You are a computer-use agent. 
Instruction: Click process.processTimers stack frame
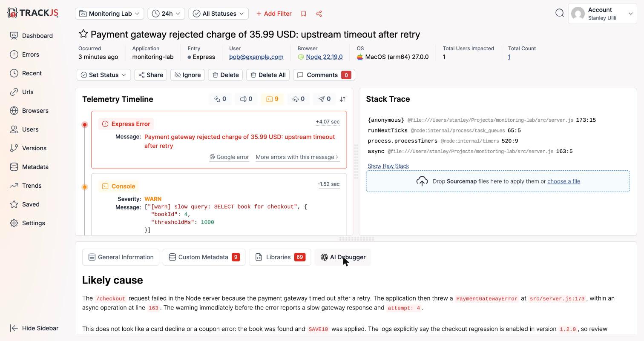(x=443, y=141)
